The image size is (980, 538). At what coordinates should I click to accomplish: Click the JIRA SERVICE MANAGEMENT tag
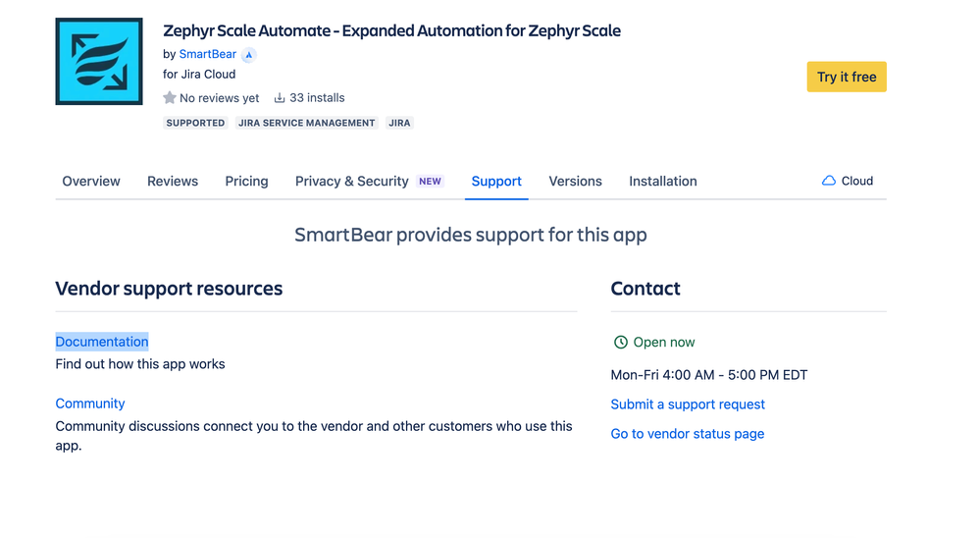[307, 124]
